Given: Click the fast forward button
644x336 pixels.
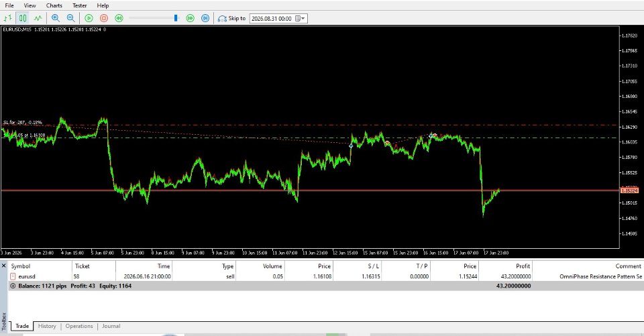Looking at the screenshot, I should (x=190, y=18).
